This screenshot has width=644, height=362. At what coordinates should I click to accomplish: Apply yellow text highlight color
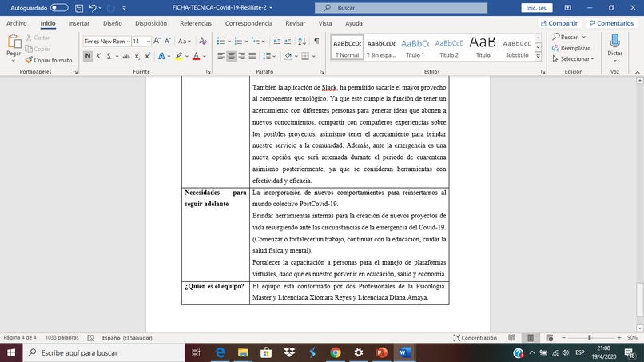pyautogui.click(x=179, y=56)
